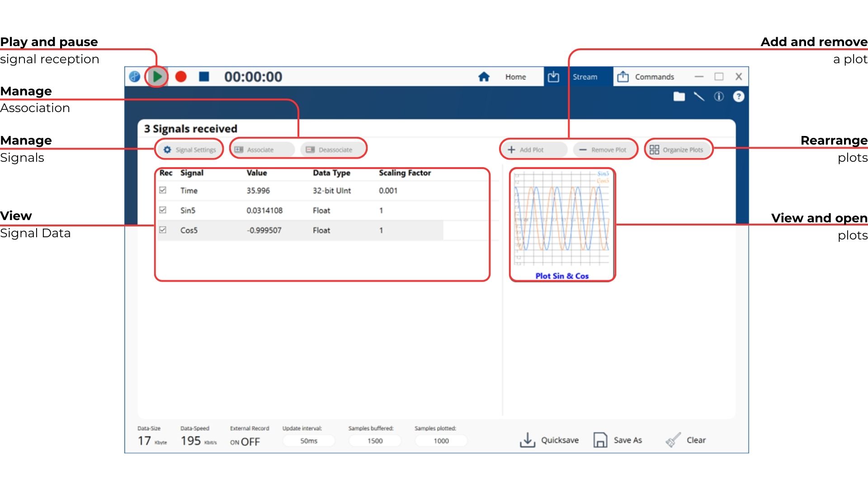Click the blue stop square
The width and height of the screenshot is (868, 488).
pyautogui.click(x=204, y=77)
